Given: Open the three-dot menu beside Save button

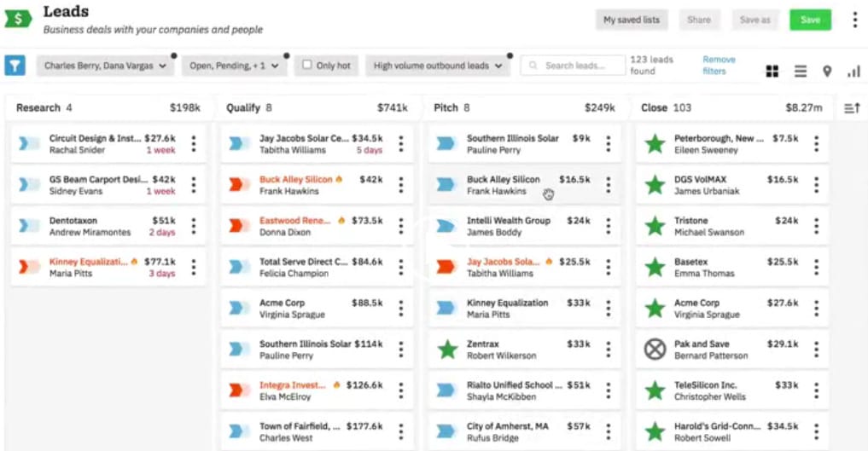Looking at the screenshot, I should [854, 20].
